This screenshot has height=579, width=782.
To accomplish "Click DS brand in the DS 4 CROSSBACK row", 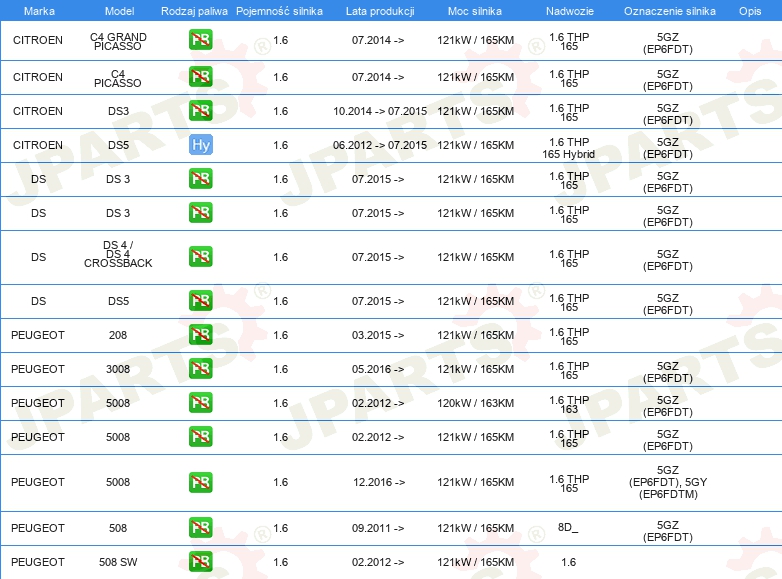I will point(38,257).
